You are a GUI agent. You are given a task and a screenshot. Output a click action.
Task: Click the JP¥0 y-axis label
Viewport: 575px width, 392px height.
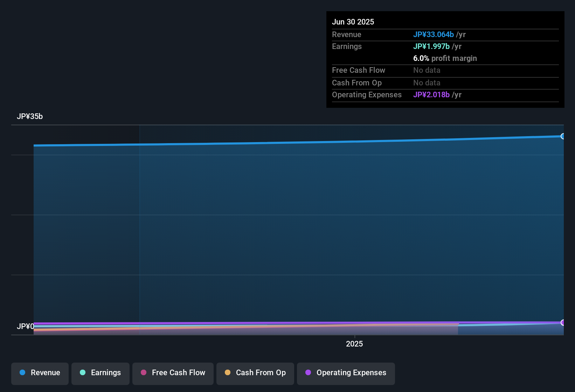(25, 327)
